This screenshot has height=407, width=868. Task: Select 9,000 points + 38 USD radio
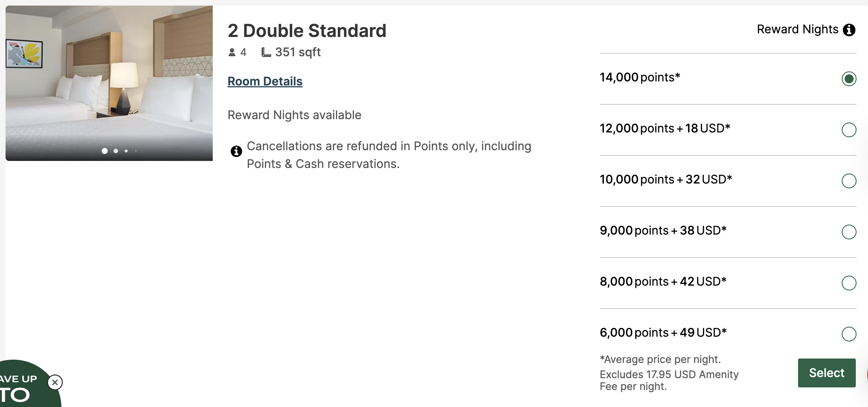[x=849, y=232]
